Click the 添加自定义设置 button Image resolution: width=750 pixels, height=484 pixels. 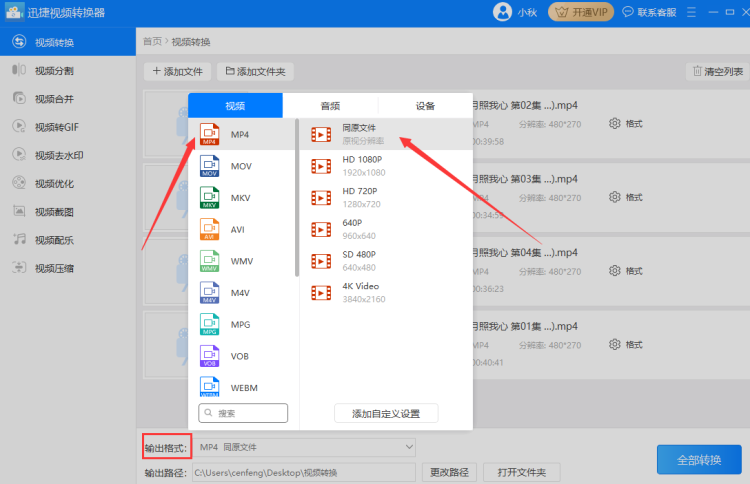click(386, 414)
